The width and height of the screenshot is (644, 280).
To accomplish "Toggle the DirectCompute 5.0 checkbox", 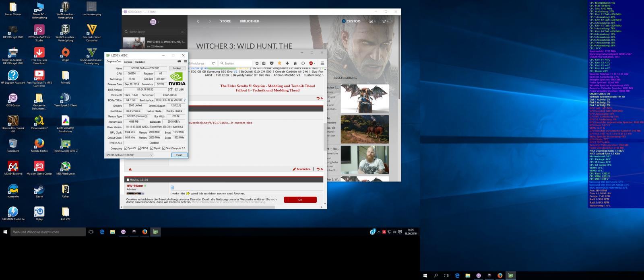I will [163, 148].
